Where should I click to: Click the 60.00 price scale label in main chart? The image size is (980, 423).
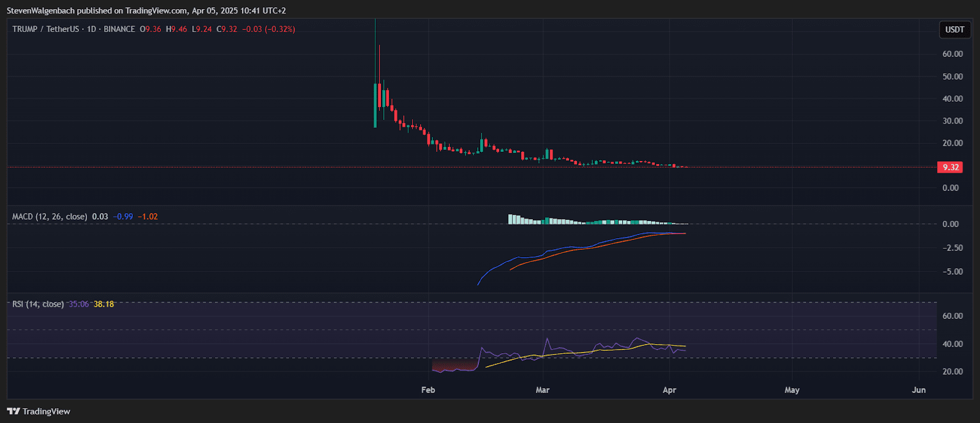tap(952, 54)
